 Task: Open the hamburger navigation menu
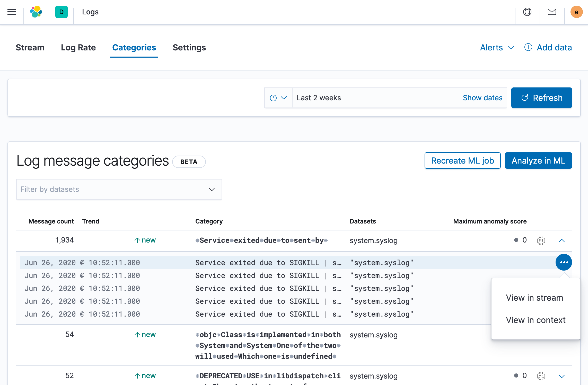pos(12,12)
